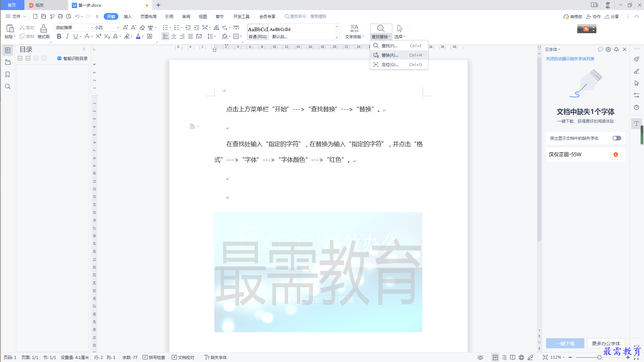Viewport: 644px width, 362px height.
Task: Click the text highlight color marker
Action: point(127,36)
